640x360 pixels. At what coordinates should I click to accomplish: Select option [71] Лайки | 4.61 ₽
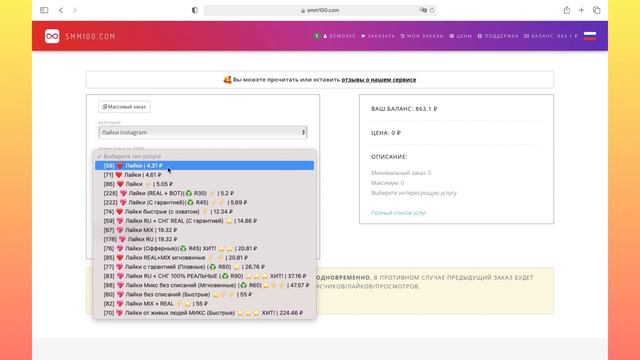pos(204,175)
